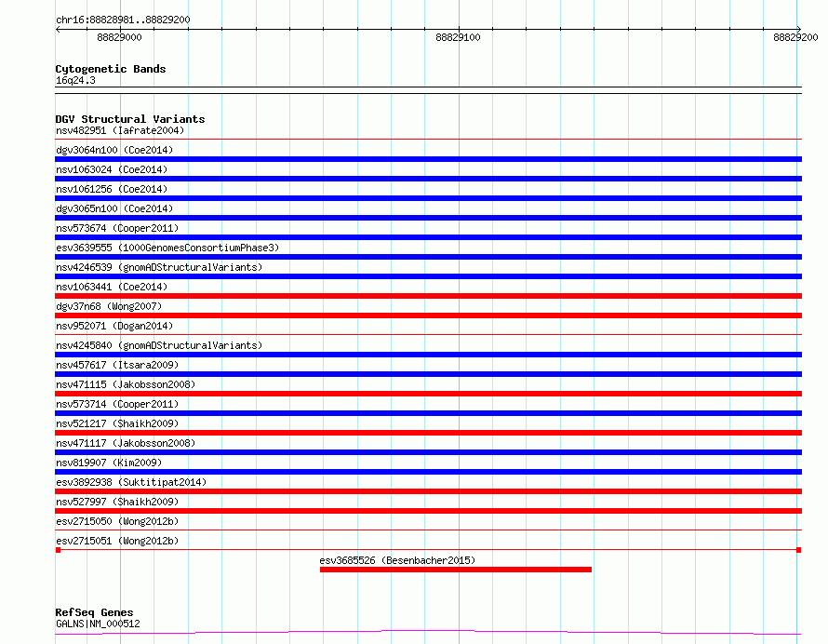Open variant esv3892938 (Suktitipat2014)
Viewport: 828px width, 644px height.
pos(131,482)
